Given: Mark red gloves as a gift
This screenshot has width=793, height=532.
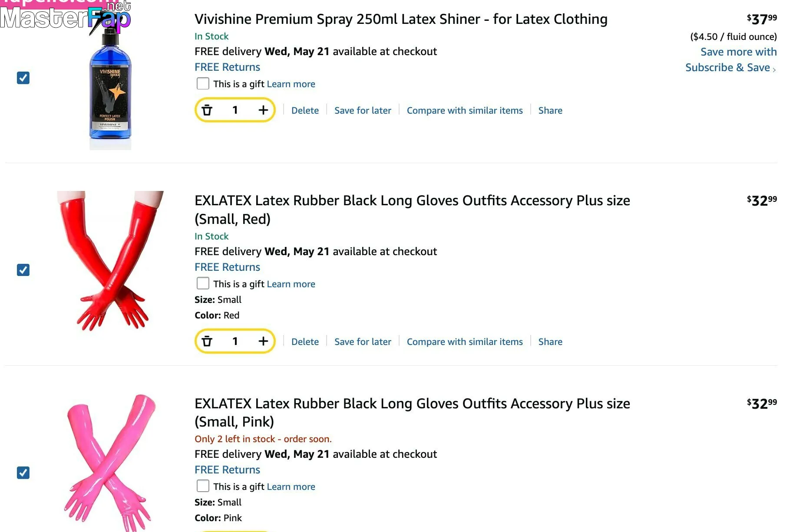Looking at the screenshot, I should [203, 283].
